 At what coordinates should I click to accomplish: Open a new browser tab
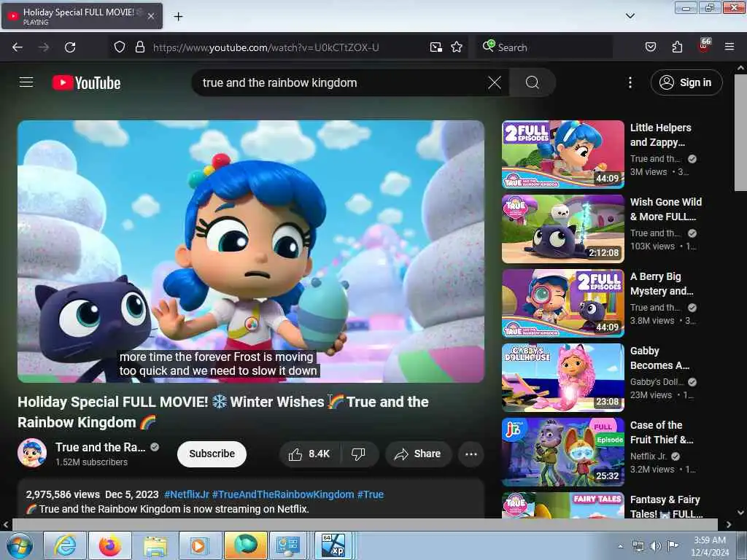pos(178,17)
